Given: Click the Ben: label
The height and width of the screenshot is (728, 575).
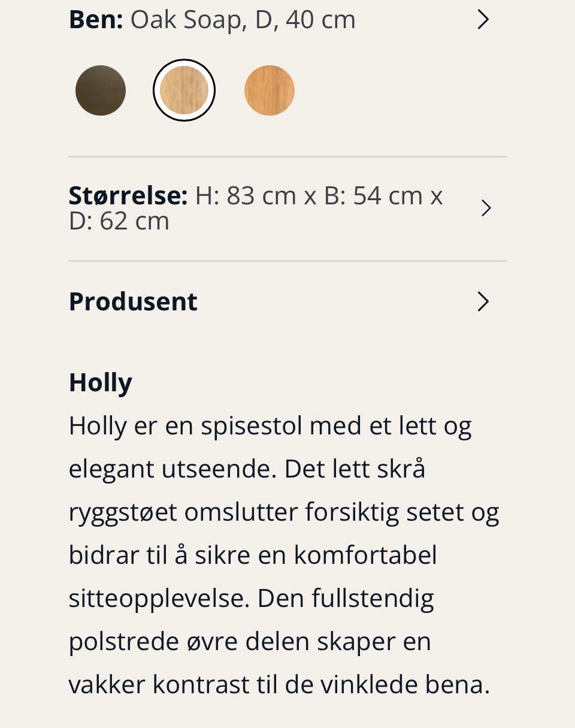Looking at the screenshot, I should click(x=96, y=19).
